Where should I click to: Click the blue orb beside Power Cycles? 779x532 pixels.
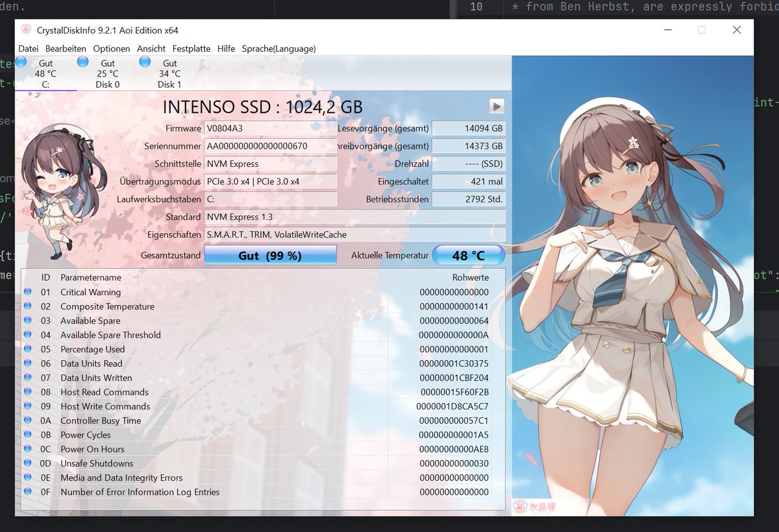28,435
